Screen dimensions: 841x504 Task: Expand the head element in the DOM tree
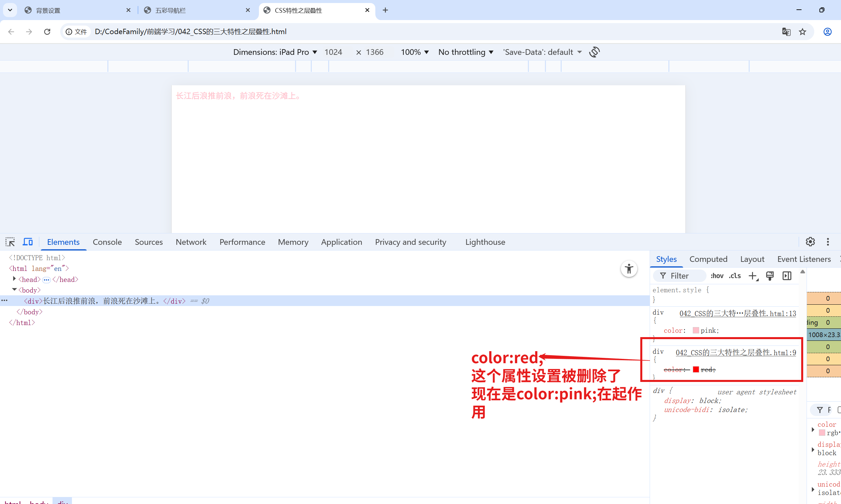coord(14,279)
